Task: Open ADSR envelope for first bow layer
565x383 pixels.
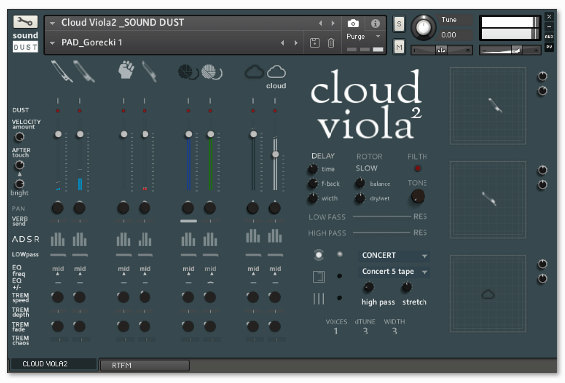Action: point(58,239)
